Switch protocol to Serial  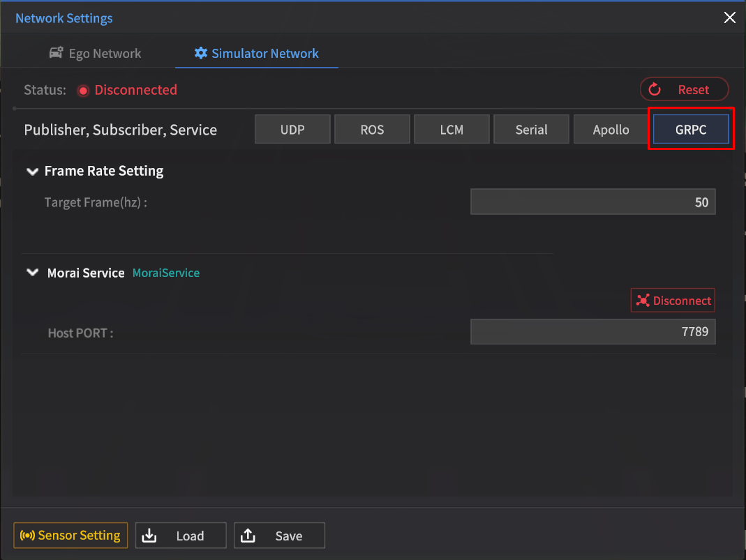click(x=531, y=130)
